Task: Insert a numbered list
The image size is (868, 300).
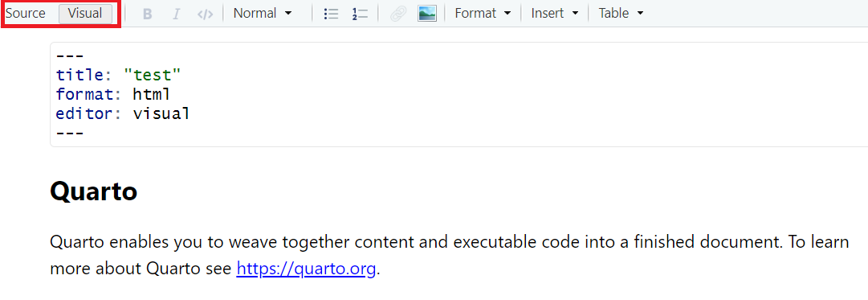Action: [x=360, y=14]
